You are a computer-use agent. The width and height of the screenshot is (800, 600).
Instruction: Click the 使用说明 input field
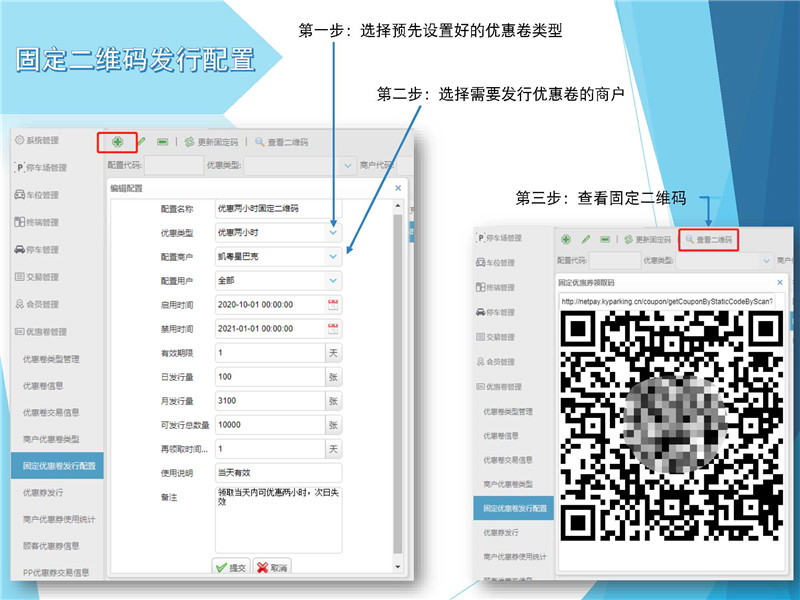click(x=278, y=473)
